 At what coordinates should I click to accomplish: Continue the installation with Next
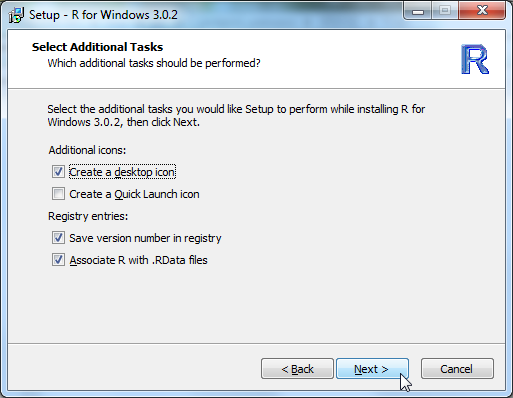(372, 369)
